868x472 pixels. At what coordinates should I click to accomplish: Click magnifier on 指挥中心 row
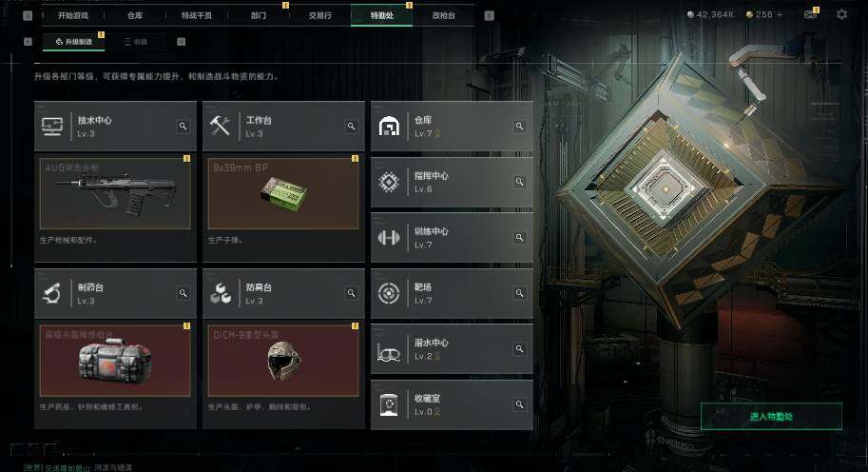[x=519, y=182]
